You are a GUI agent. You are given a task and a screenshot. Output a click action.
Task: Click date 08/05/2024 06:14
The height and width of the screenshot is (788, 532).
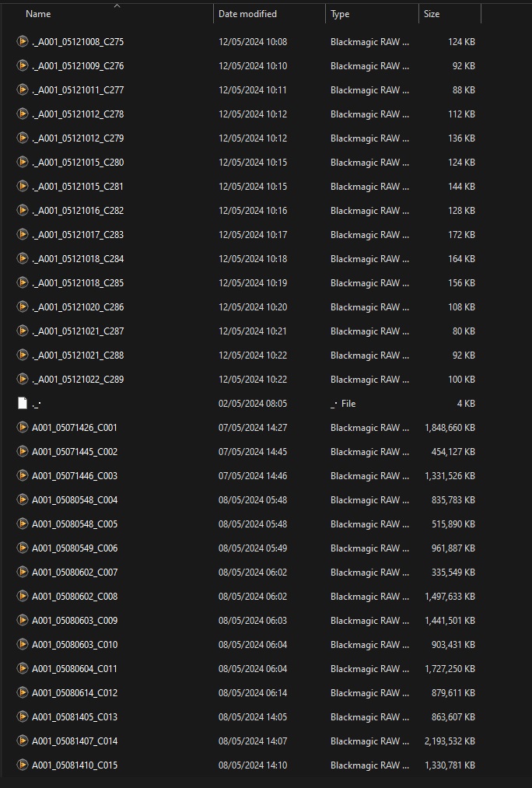coord(253,693)
